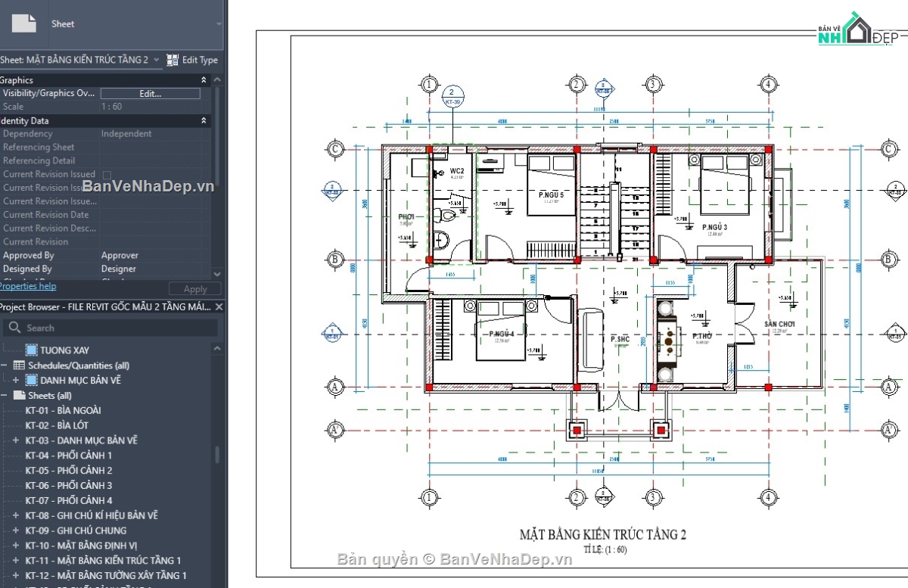This screenshot has height=588, width=908.
Task: Select the P.SHC room label
Action: click(620, 339)
